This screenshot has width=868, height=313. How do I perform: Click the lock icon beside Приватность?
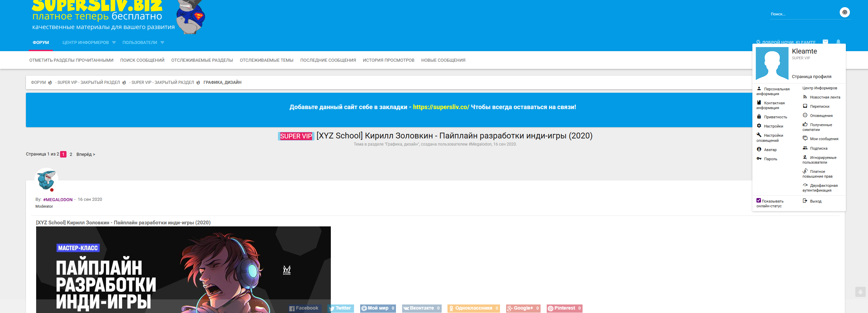click(x=759, y=117)
